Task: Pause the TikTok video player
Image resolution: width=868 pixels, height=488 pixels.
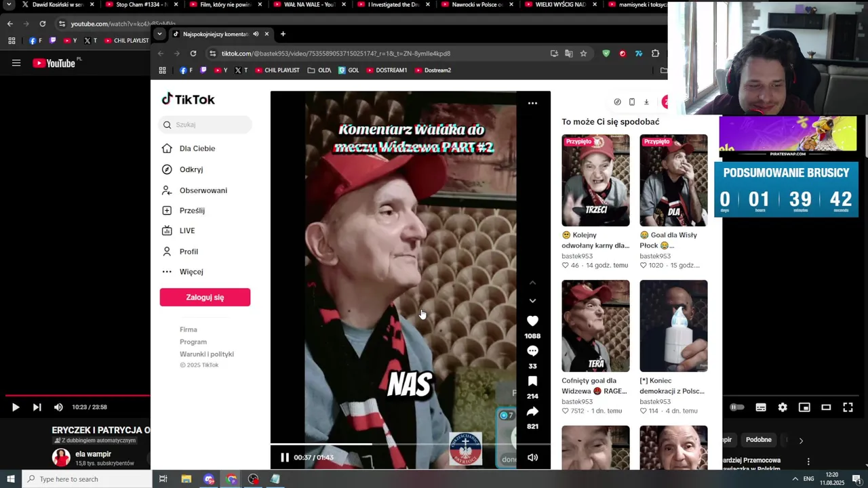Action: [285, 457]
